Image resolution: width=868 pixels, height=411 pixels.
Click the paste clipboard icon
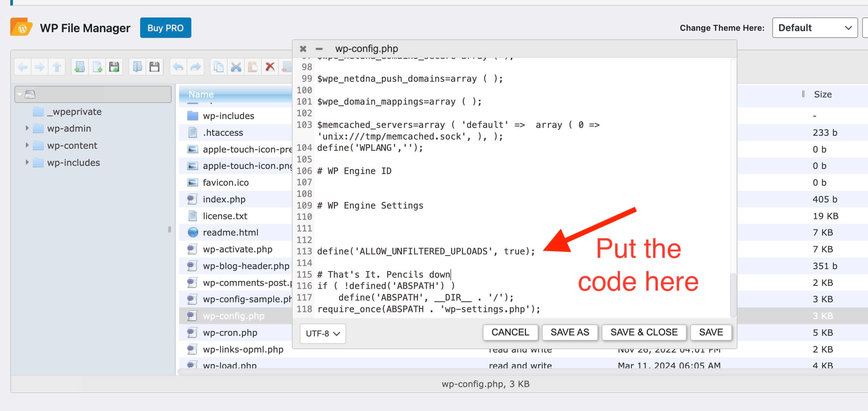point(253,67)
